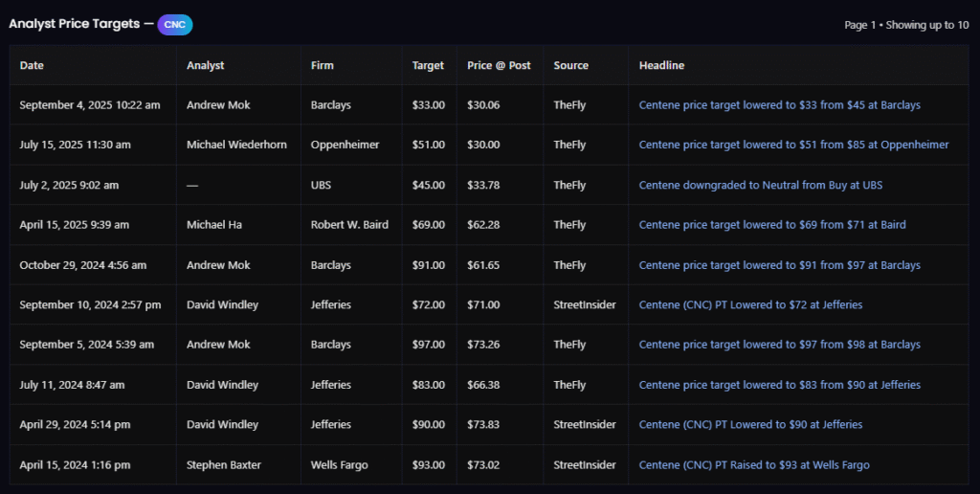
Task: Open Baird $69 from $71 headline
Action: [x=771, y=225]
